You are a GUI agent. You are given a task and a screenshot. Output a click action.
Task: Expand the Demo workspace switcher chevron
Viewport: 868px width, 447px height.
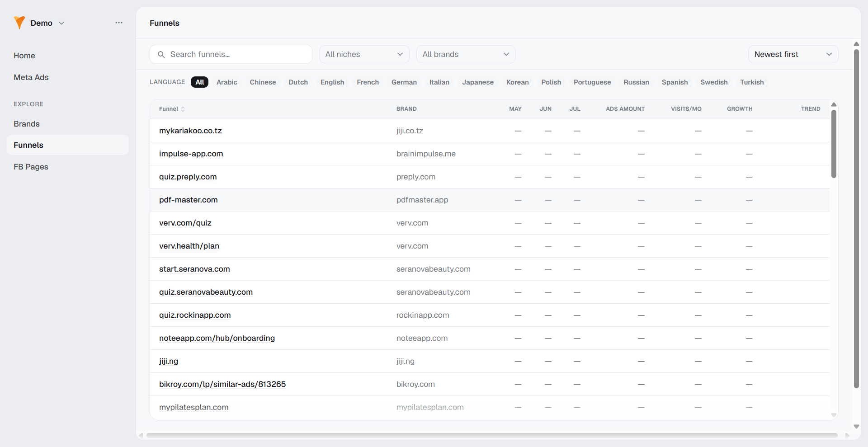(x=61, y=23)
